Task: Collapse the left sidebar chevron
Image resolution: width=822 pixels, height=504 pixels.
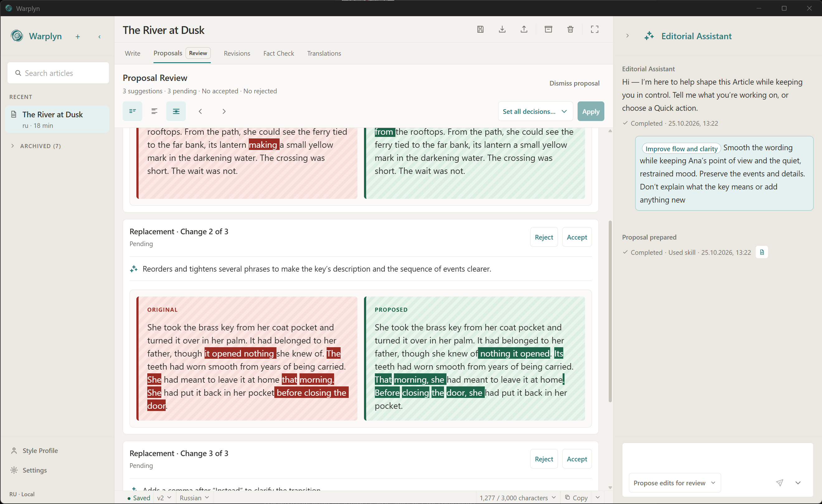Action: point(99,37)
